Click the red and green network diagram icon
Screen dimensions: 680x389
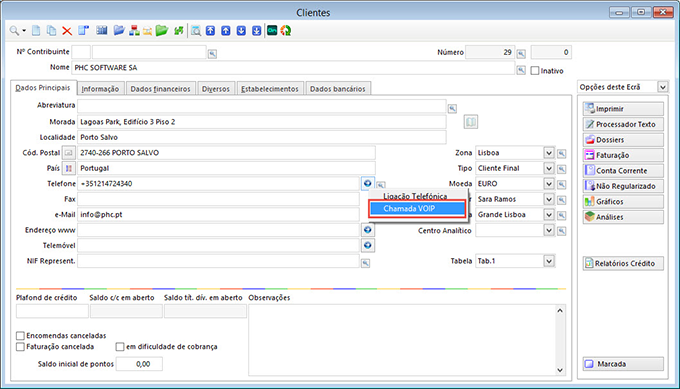[x=134, y=31]
